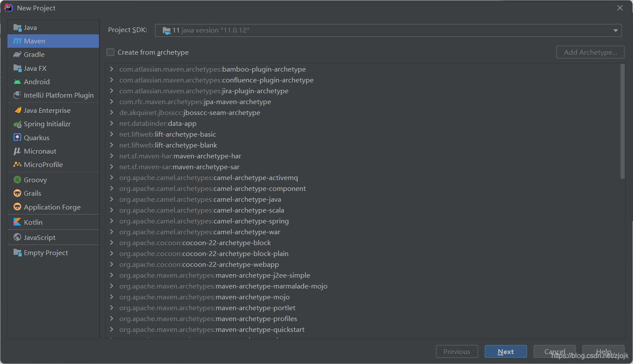Click the Grails icon

(17, 193)
